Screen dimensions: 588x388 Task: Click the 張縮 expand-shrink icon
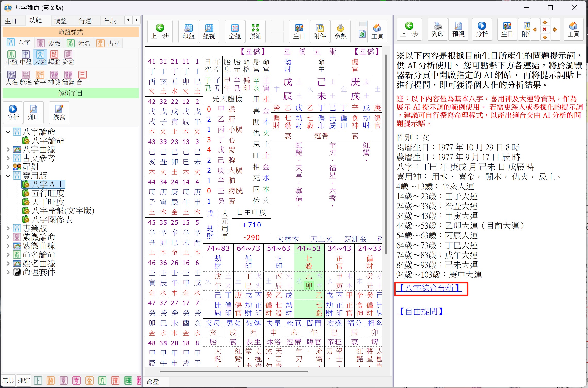[255, 31]
